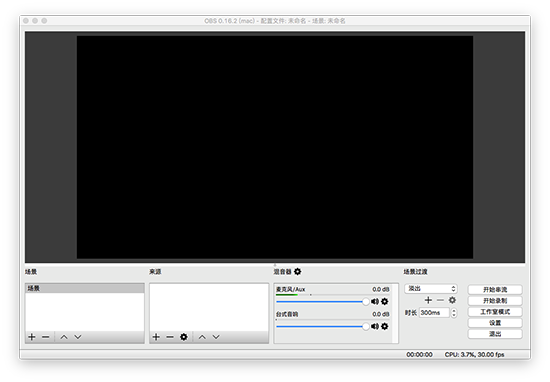
Task: Mute the 台式音响 speaker icon
Action: point(375,326)
